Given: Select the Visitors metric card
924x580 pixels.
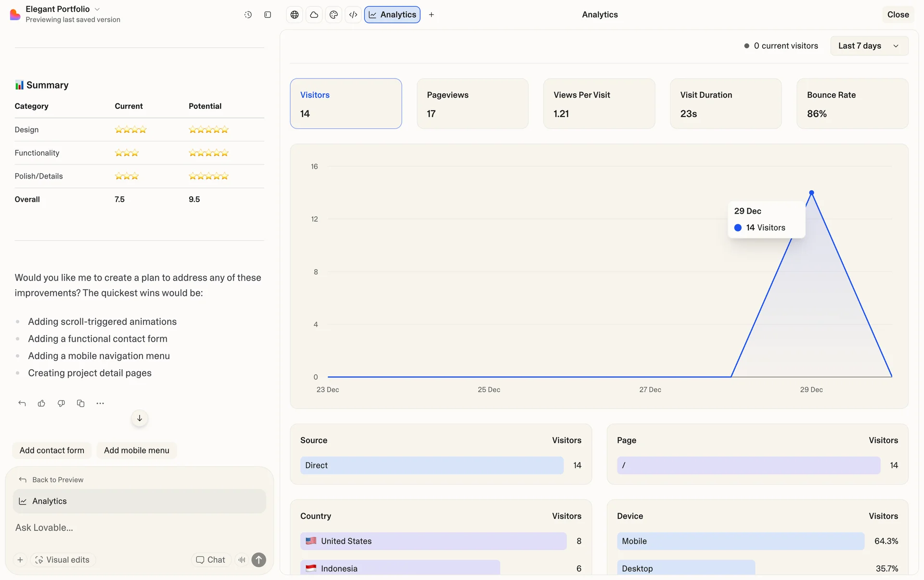Looking at the screenshot, I should (346, 103).
